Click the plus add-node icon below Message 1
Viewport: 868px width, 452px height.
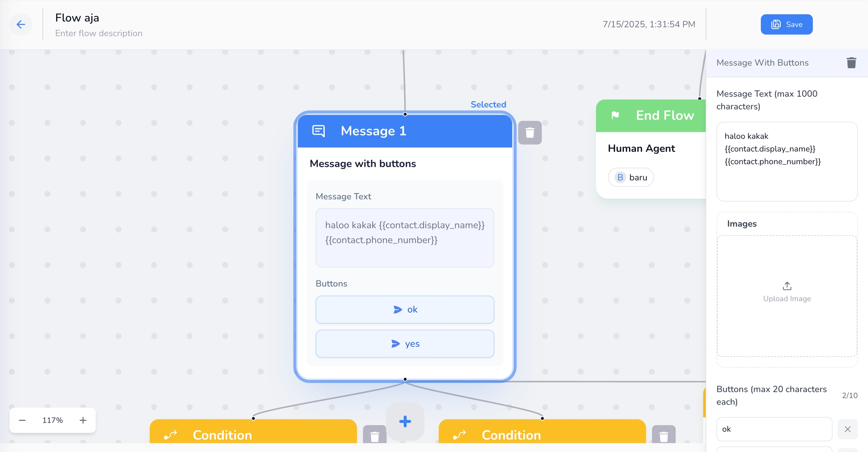[405, 421]
